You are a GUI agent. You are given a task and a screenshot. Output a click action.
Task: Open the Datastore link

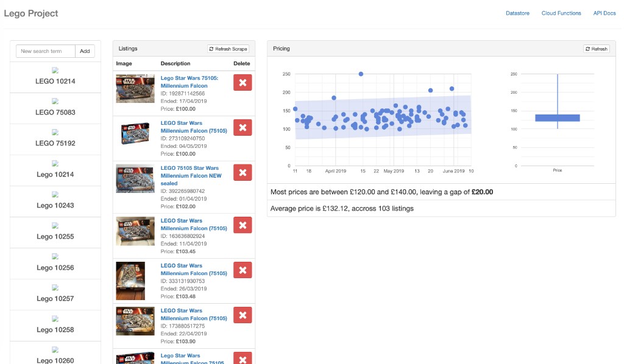(x=517, y=13)
